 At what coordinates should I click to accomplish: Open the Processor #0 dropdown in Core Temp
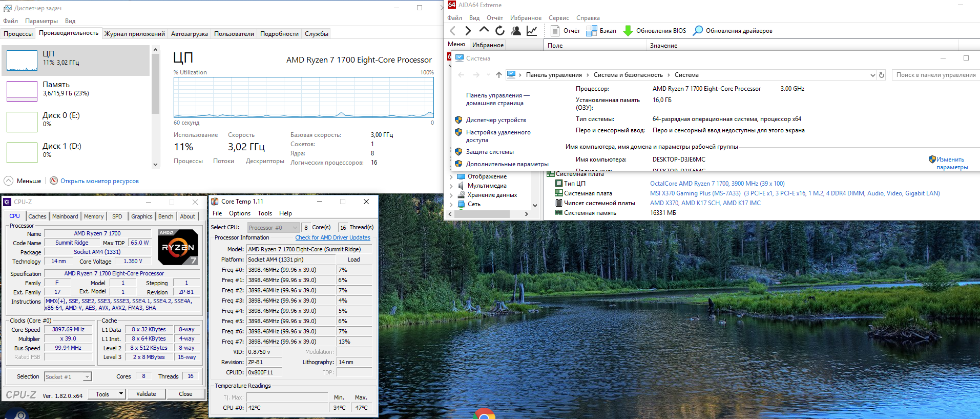tap(273, 228)
